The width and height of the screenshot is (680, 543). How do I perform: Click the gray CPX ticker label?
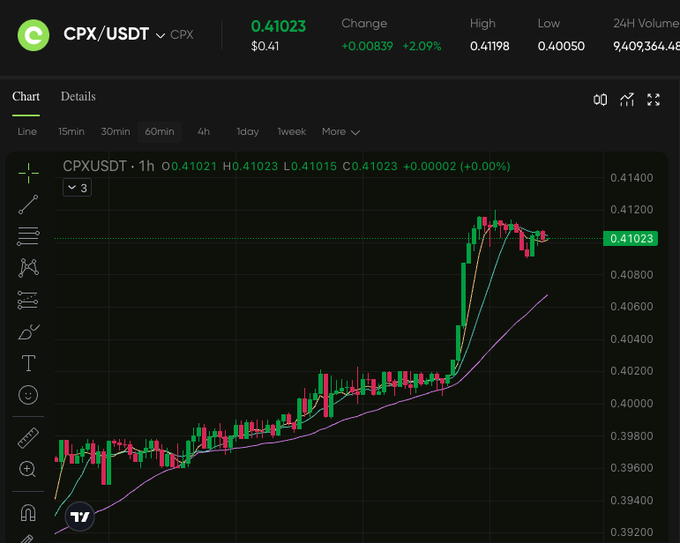point(182,35)
